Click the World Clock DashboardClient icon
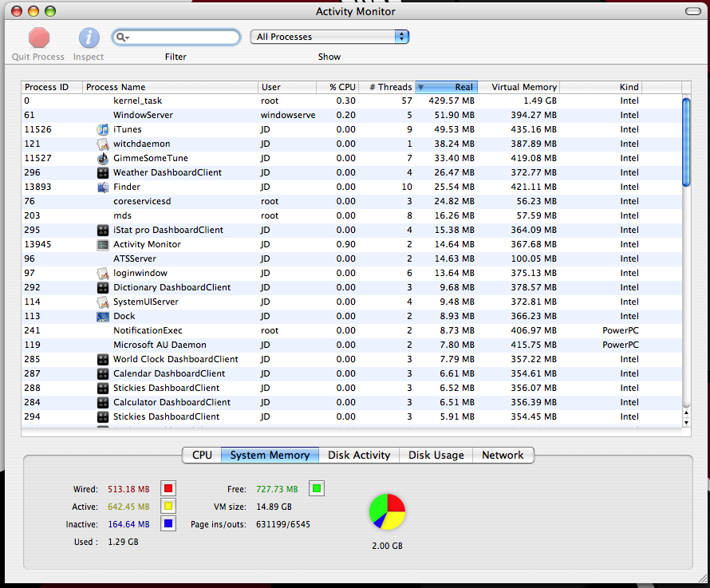This screenshot has height=588, width=710. 103,359
